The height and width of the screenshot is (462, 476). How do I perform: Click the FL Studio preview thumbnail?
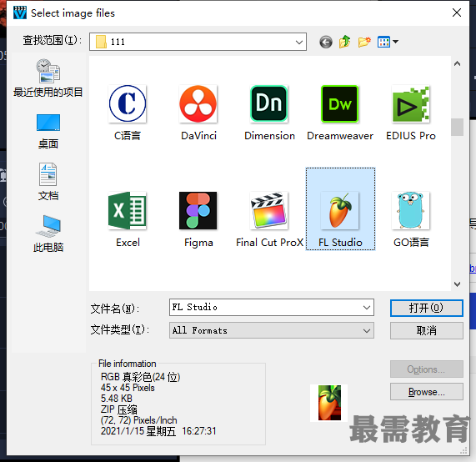click(x=329, y=403)
